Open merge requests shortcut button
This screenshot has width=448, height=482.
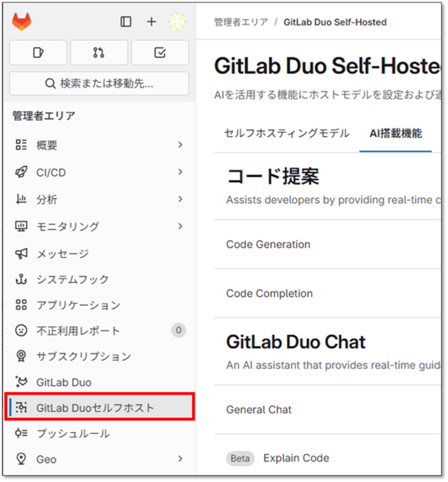pyautogui.click(x=99, y=52)
